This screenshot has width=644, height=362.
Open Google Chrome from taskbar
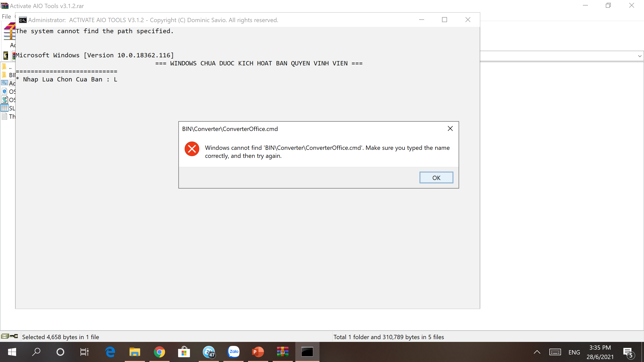click(x=159, y=352)
